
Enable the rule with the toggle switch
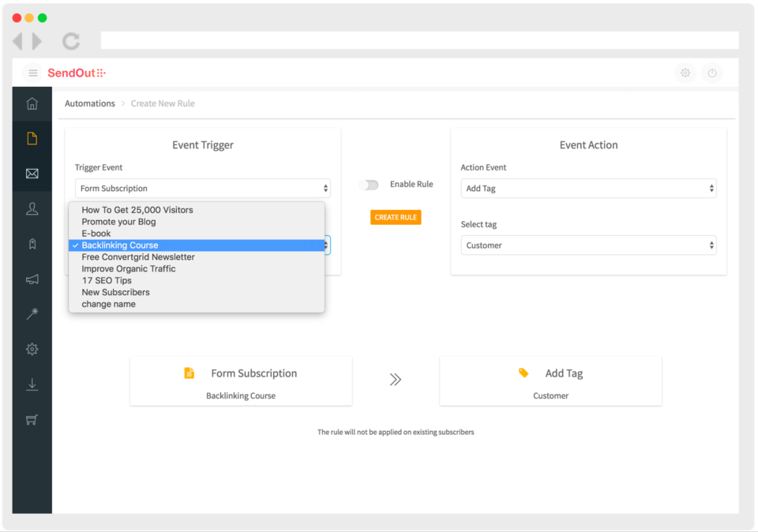tap(369, 184)
